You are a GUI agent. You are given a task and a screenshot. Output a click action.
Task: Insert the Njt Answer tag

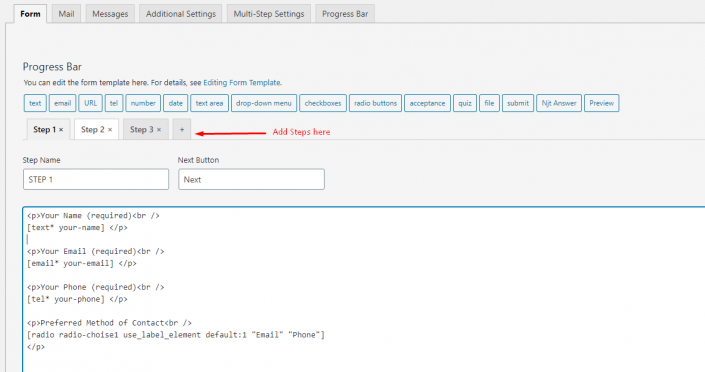[559, 103]
